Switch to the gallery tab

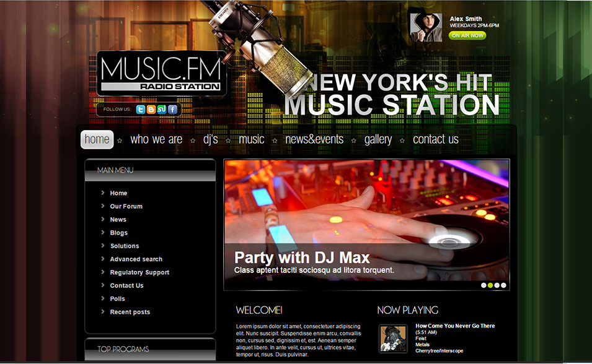coord(378,139)
